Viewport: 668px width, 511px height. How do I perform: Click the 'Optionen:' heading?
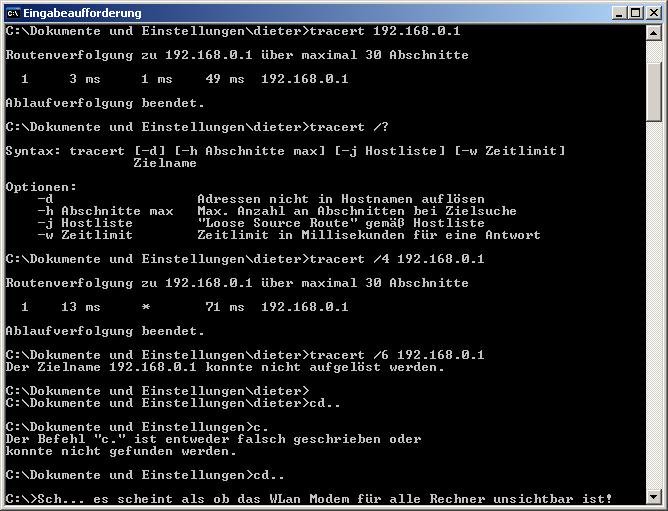(x=41, y=187)
